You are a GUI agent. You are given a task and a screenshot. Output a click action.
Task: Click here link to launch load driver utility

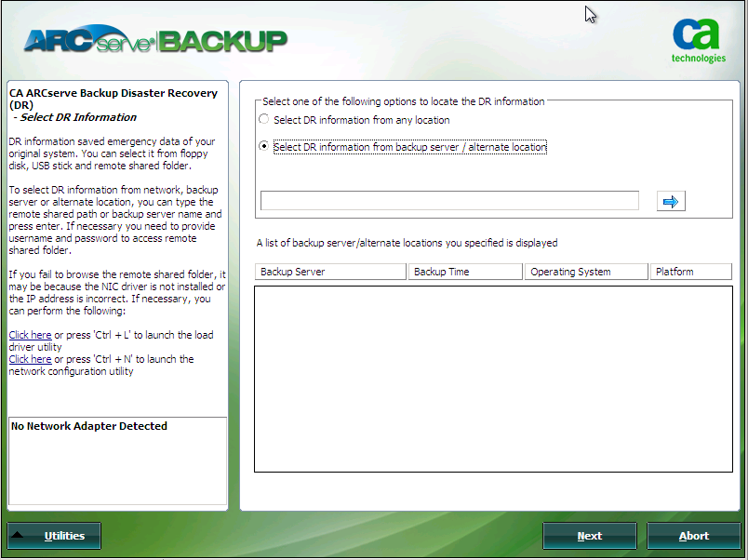coord(30,335)
